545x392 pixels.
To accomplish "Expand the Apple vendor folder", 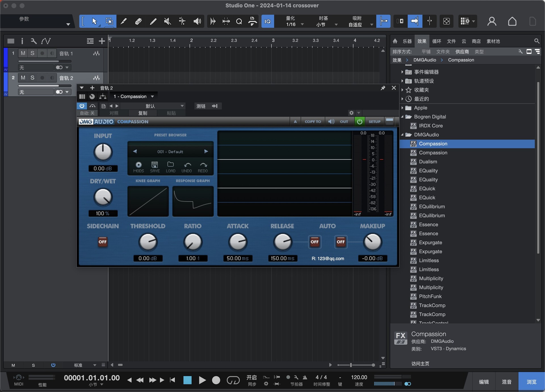I will 402,108.
